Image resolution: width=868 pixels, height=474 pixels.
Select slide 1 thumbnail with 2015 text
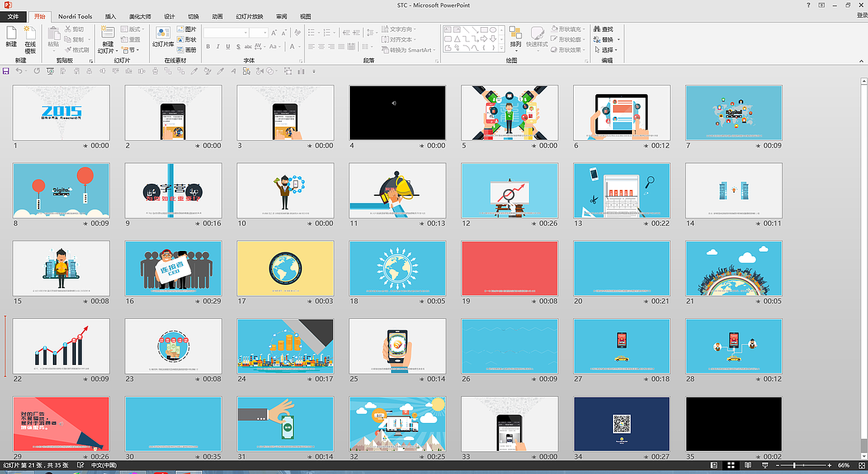point(61,113)
